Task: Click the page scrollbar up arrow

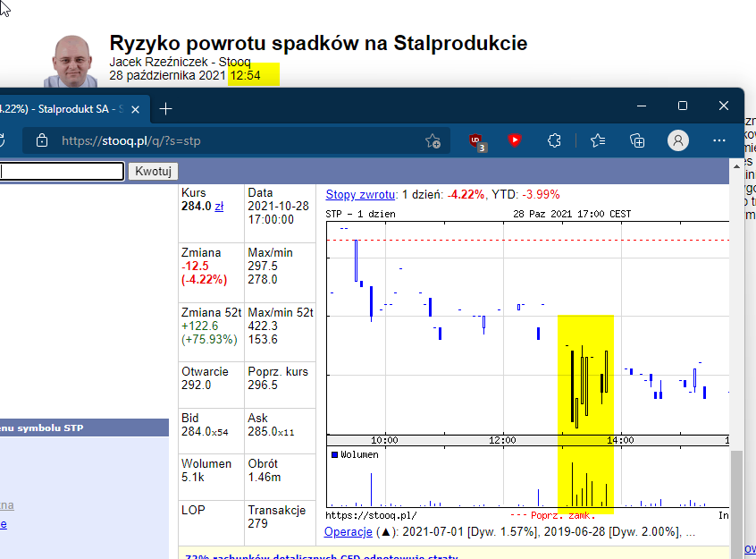Action: coord(736,166)
